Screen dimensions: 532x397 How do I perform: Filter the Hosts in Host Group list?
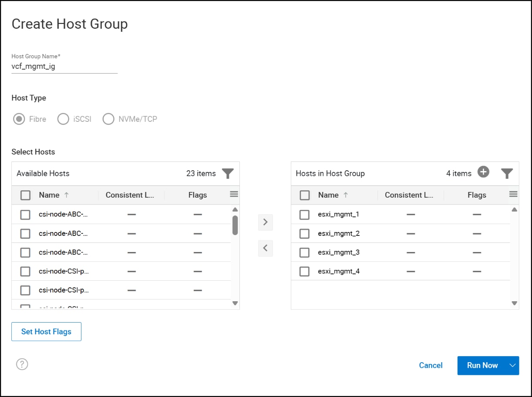[x=507, y=173]
